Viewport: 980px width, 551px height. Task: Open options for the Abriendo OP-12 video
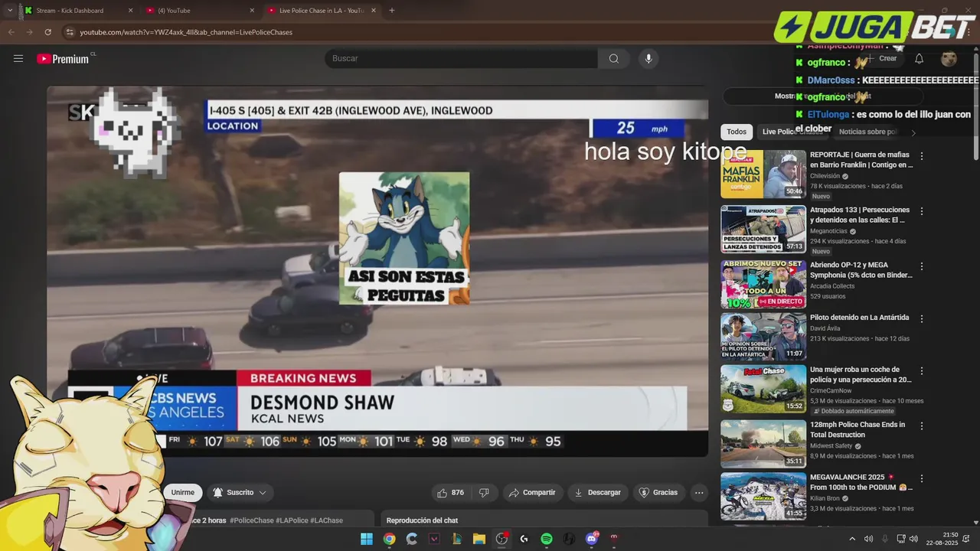point(922,266)
